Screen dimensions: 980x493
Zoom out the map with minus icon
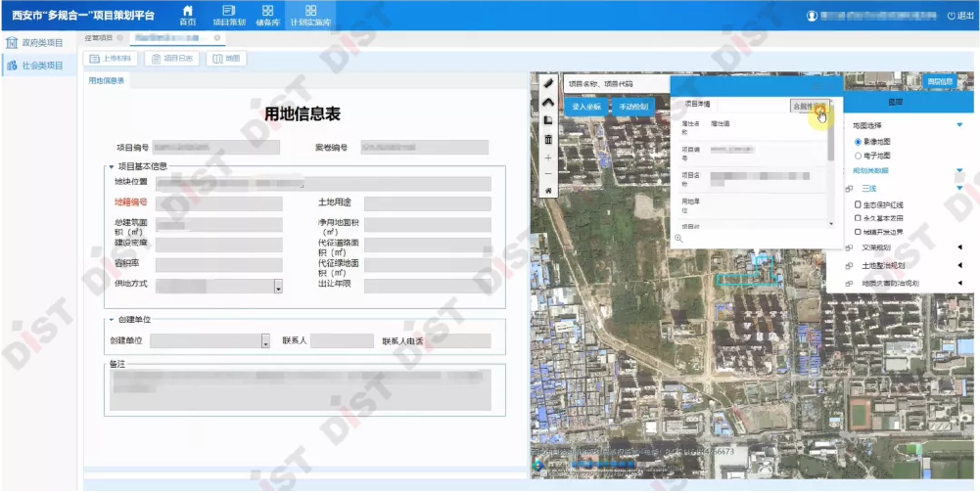pos(548,173)
